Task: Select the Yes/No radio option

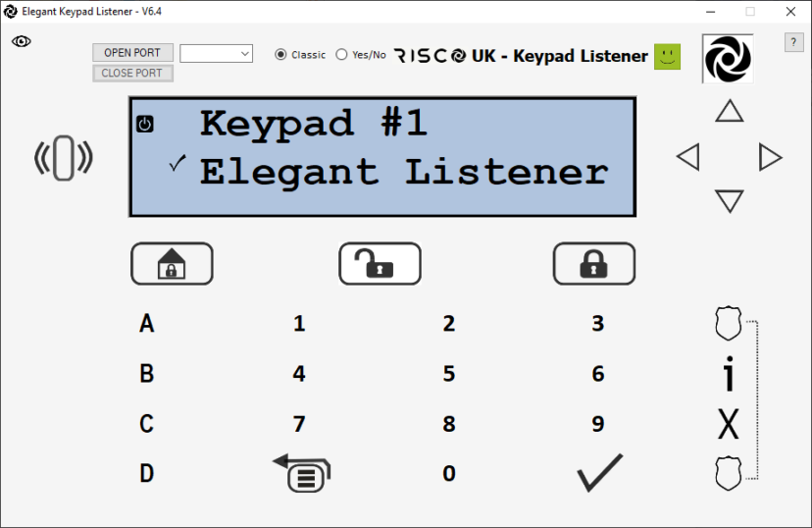Action: pyautogui.click(x=361, y=54)
